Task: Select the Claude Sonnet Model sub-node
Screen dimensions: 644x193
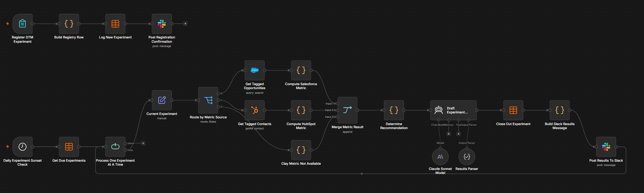Action: 440,157
